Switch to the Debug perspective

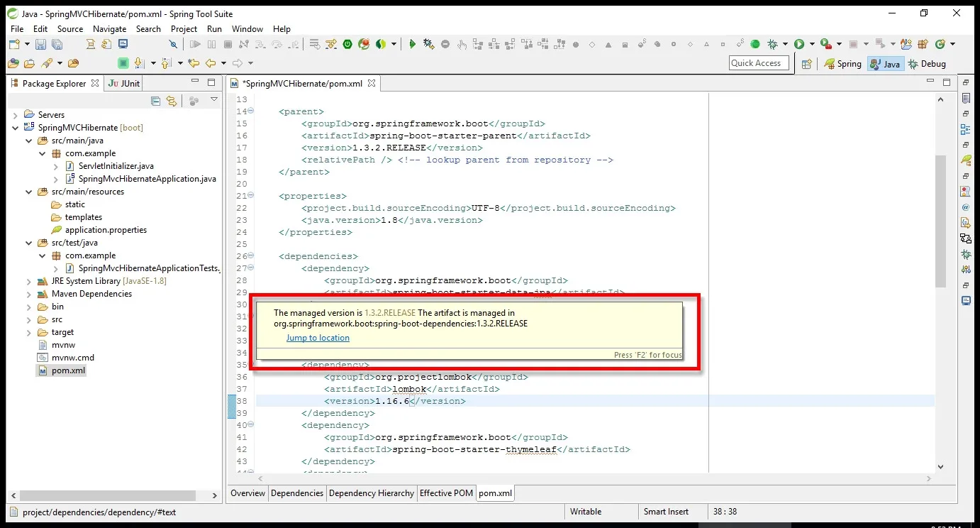pyautogui.click(x=927, y=64)
